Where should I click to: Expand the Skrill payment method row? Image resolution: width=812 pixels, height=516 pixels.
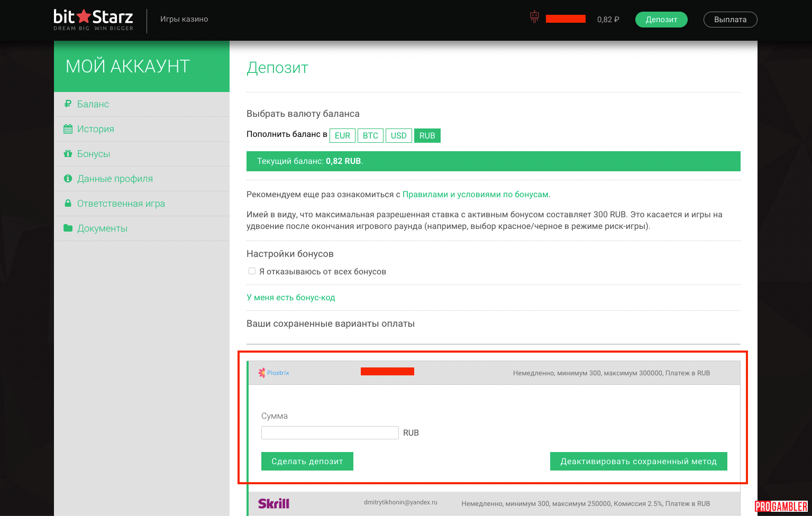[493, 503]
